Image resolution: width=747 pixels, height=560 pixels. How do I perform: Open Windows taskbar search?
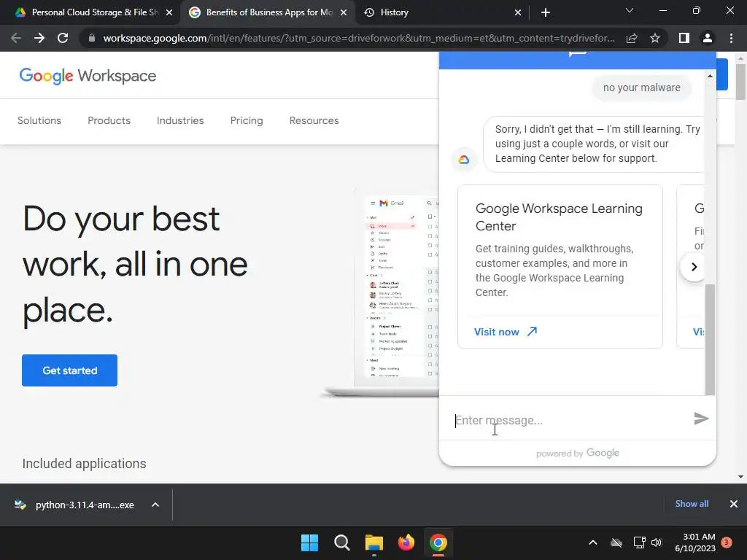tap(341, 542)
